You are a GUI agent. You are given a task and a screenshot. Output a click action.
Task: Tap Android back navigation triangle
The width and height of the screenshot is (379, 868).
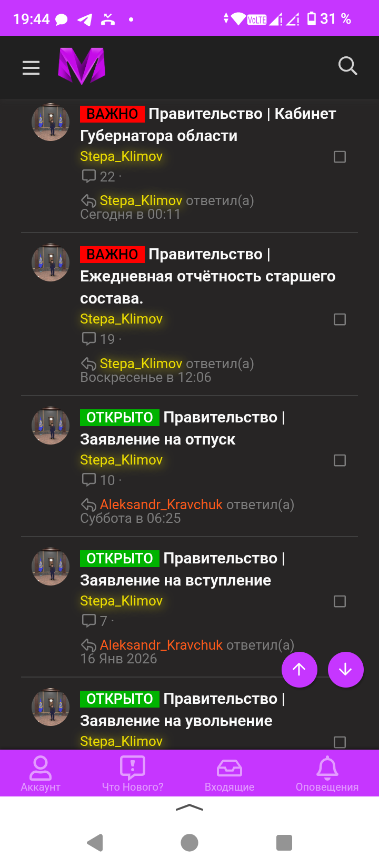[95, 842]
